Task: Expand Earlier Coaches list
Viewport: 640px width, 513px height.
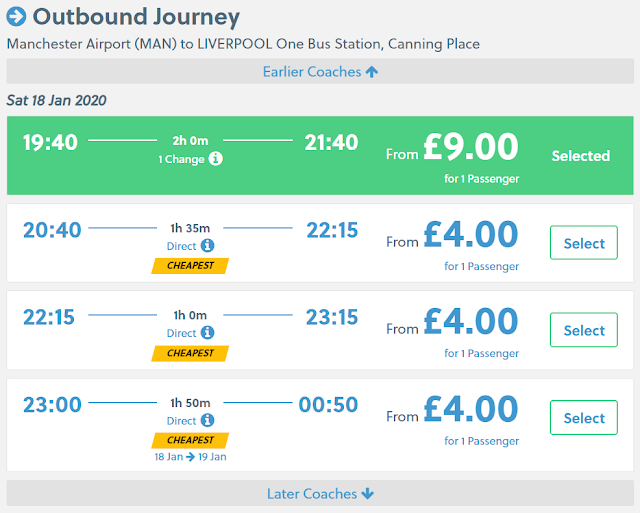Action: tap(320, 71)
